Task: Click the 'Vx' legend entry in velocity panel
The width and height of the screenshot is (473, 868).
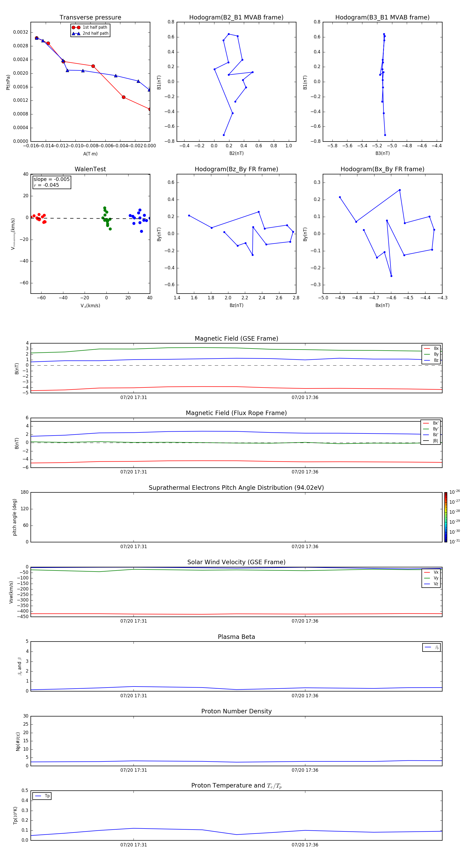Action: click(431, 572)
